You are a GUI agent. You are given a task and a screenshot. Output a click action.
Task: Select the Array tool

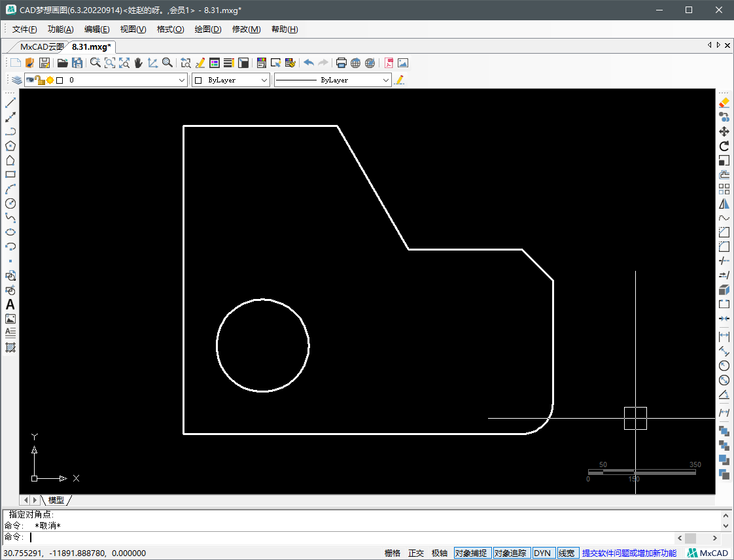[724, 189]
